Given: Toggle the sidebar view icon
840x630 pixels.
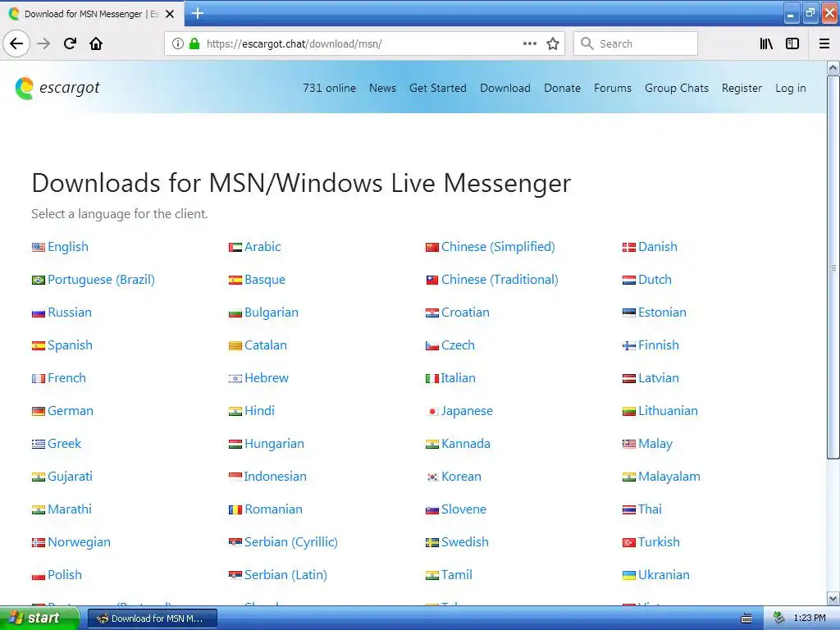Looking at the screenshot, I should click(792, 43).
